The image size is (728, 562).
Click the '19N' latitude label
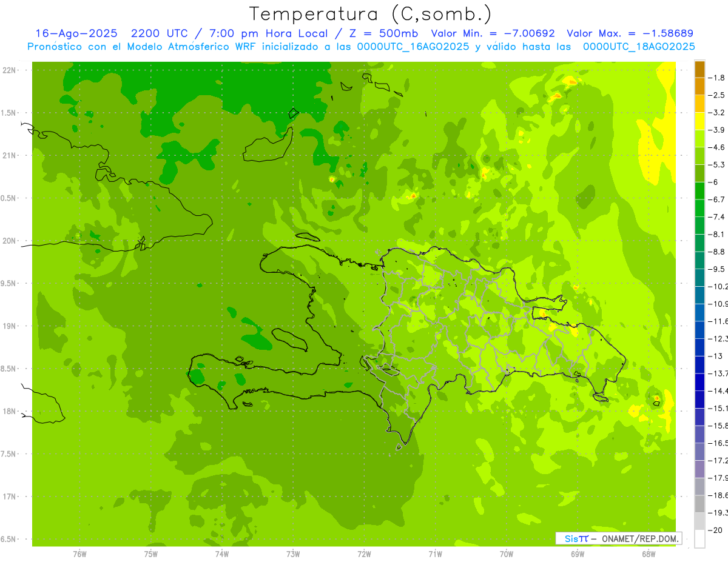[9, 326]
